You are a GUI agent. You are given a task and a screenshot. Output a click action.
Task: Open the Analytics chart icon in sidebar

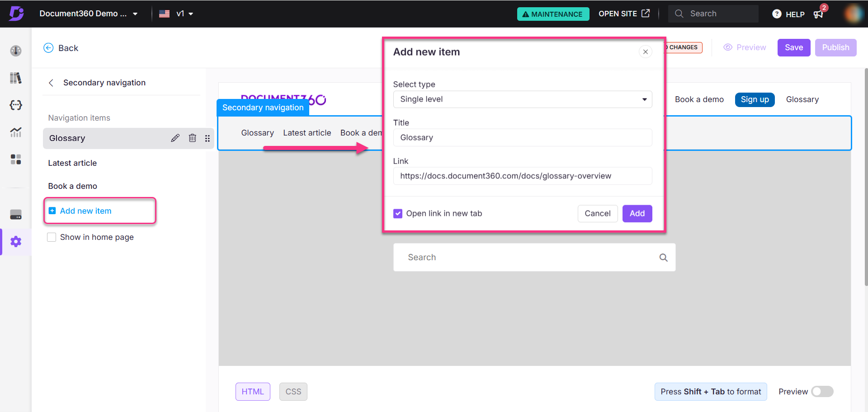pyautogui.click(x=16, y=132)
